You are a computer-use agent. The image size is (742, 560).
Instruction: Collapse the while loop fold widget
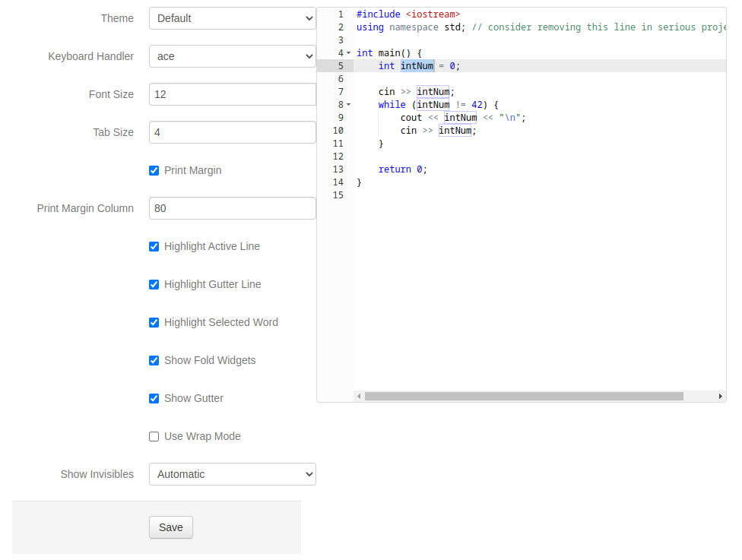348,105
